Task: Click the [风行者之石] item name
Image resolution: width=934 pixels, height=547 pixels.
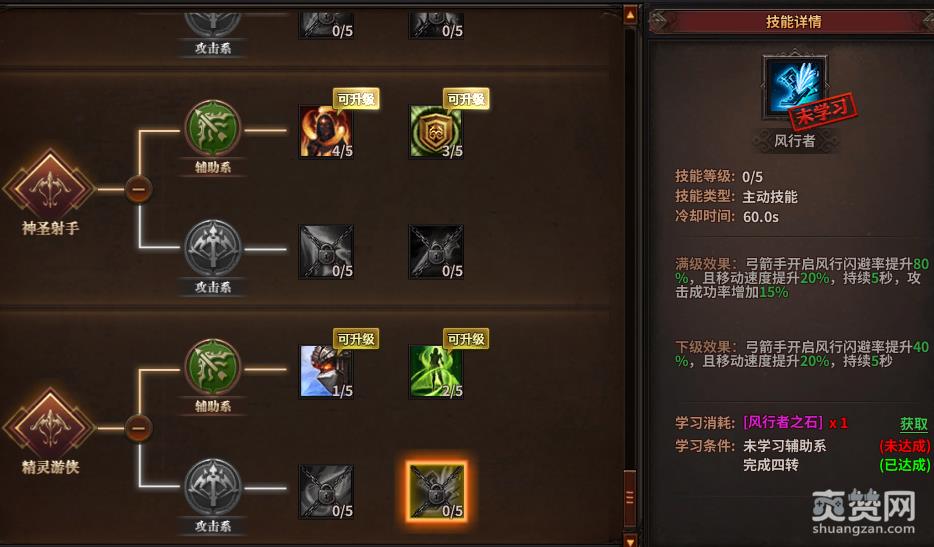Action: click(x=783, y=422)
